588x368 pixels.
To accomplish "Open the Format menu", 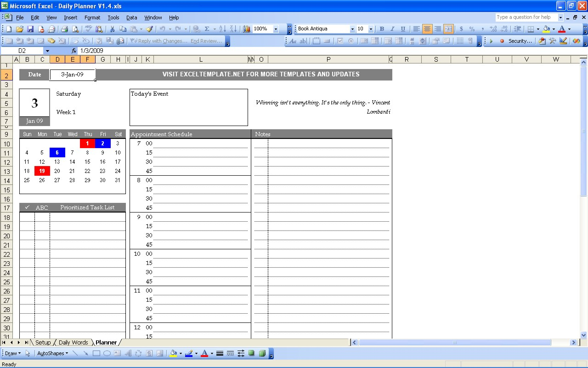I will coord(92,17).
